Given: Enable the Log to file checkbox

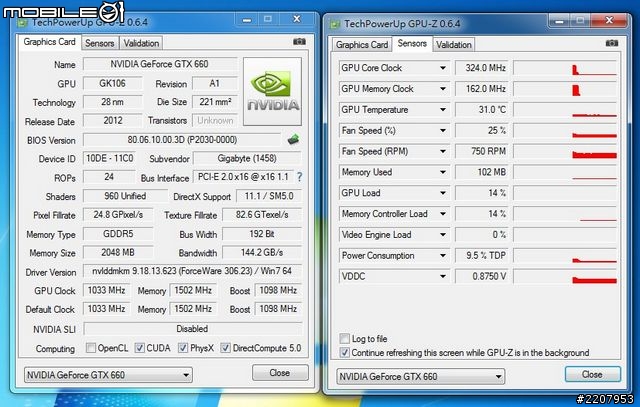Looking at the screenshot, I should click(x=344, y=338).
